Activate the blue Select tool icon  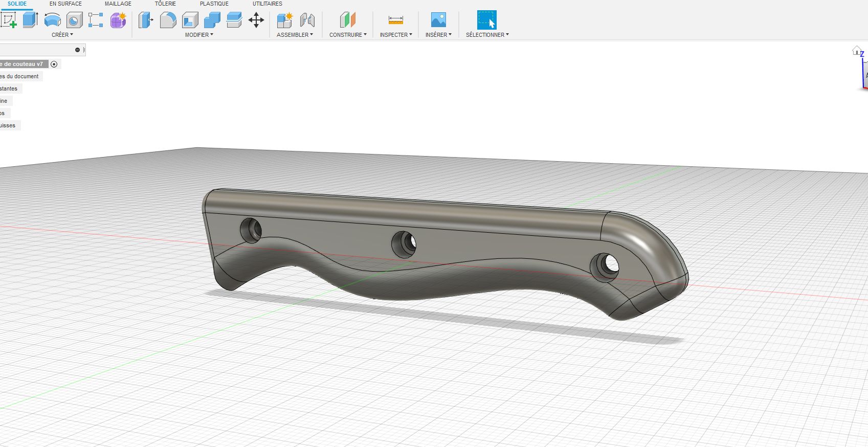[487, 20]
